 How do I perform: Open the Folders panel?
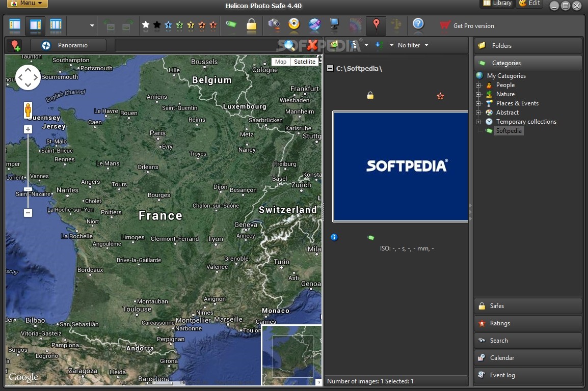[x=528, y=46]
